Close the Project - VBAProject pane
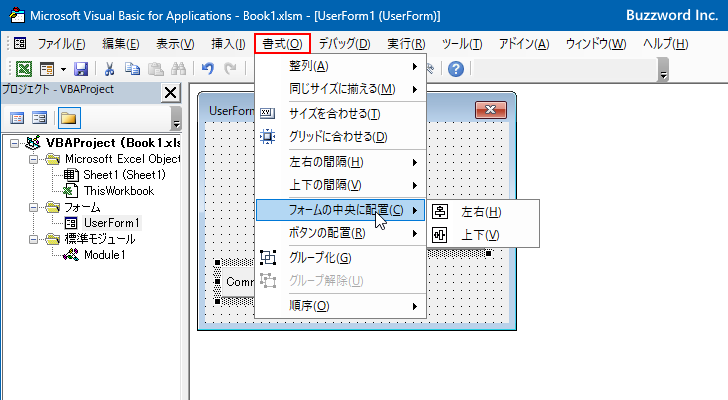The image size is (728, 400). click(170, 92)
